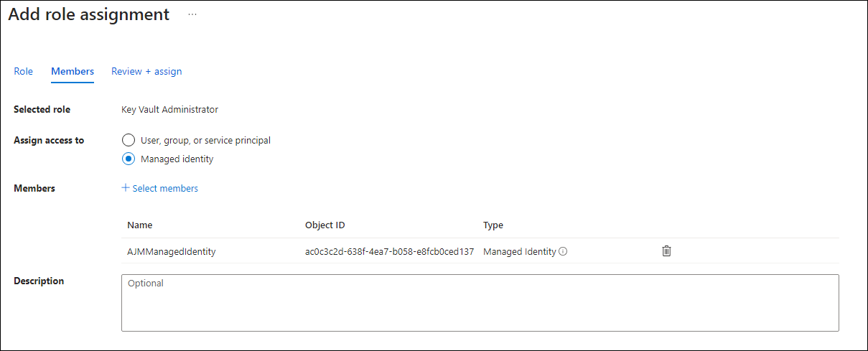Click the info icon beside Managed Identity
Image resolution: width=868 pixels, height=351 pixels.
tap(563, 252)
